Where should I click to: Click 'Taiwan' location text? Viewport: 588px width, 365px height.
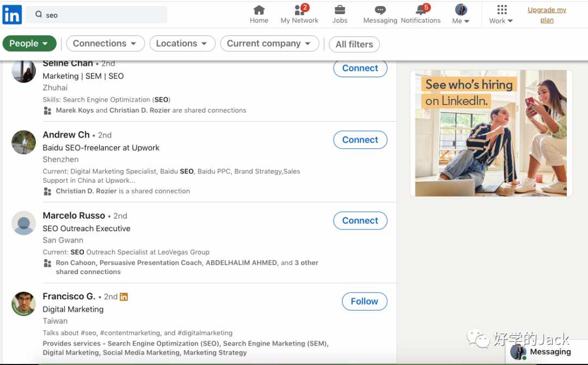point(55,321)
